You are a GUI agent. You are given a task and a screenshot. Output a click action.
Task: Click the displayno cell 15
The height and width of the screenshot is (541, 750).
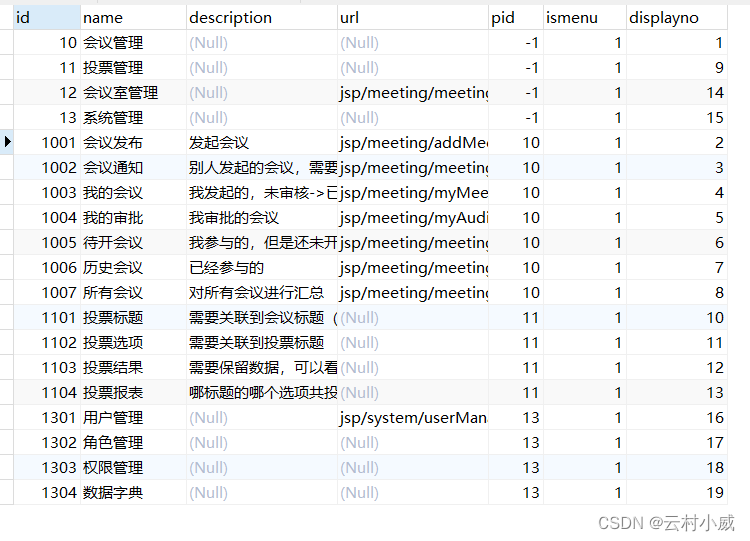pyautogui.click(x=676, y=117)
